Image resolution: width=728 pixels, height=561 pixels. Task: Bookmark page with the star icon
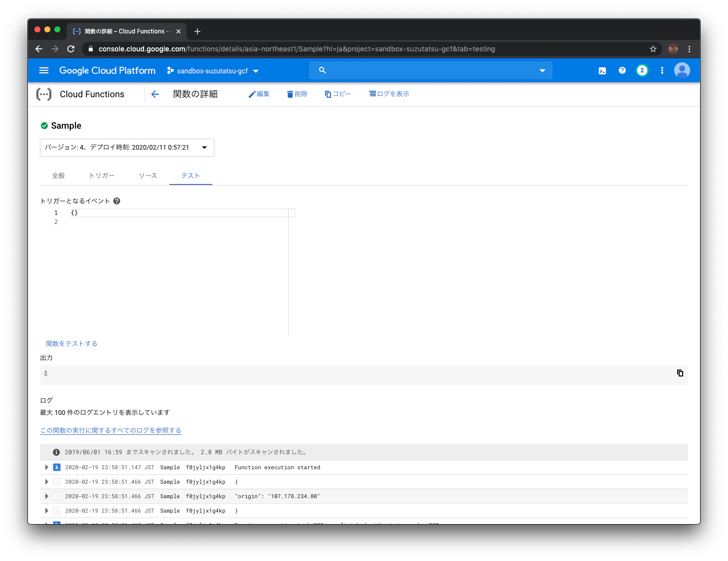coord(653,49)
